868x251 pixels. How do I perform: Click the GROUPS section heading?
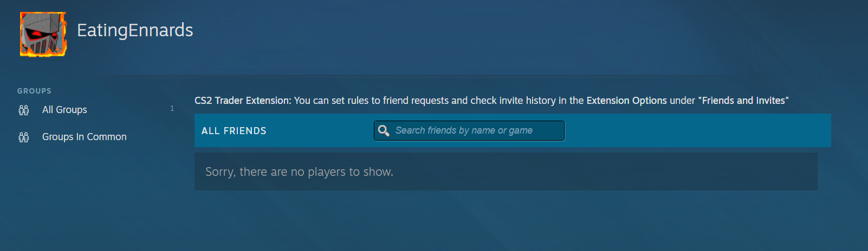[34, 91]
